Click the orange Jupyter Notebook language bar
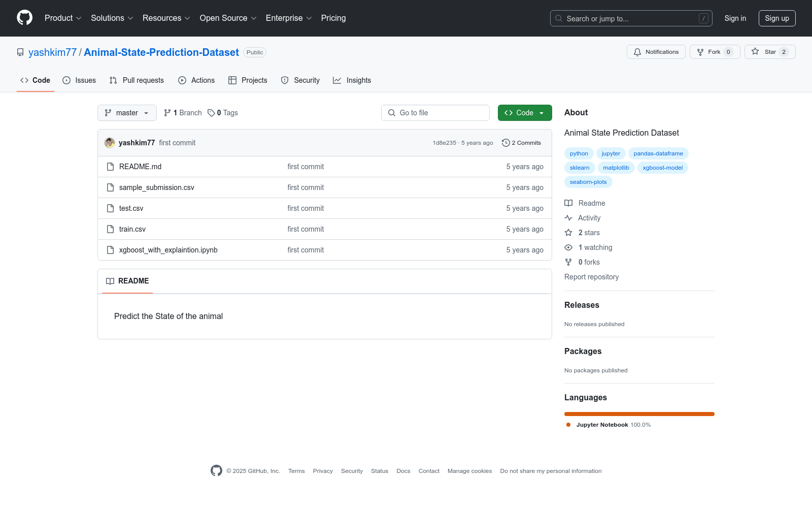This screenshot has height=508, width=812. [x=639, y=414]
